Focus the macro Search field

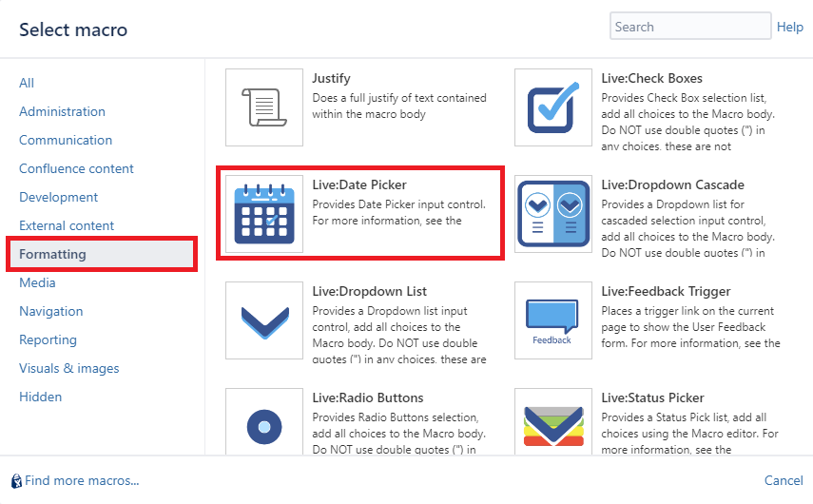tap(689, 27)
